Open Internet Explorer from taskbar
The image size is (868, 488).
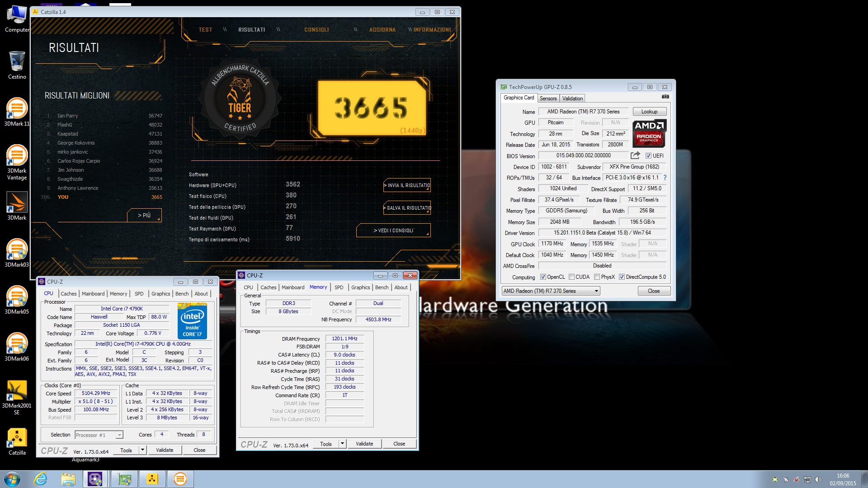(41, 479)
